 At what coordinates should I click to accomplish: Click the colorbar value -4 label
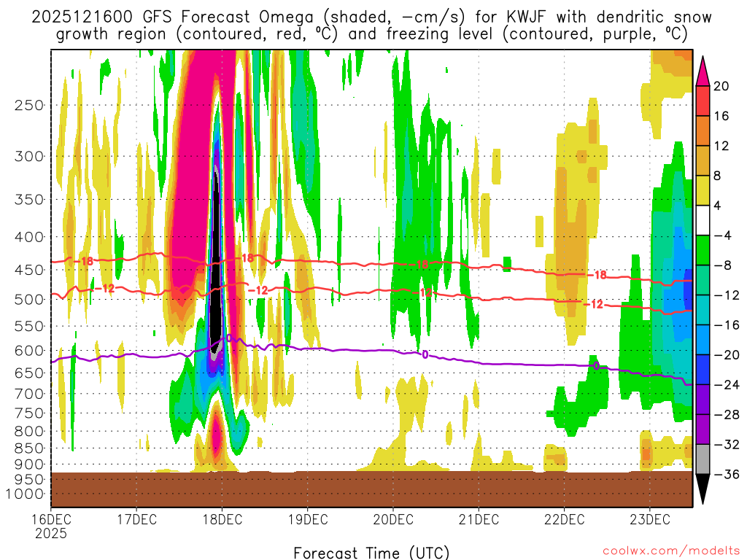722,236
